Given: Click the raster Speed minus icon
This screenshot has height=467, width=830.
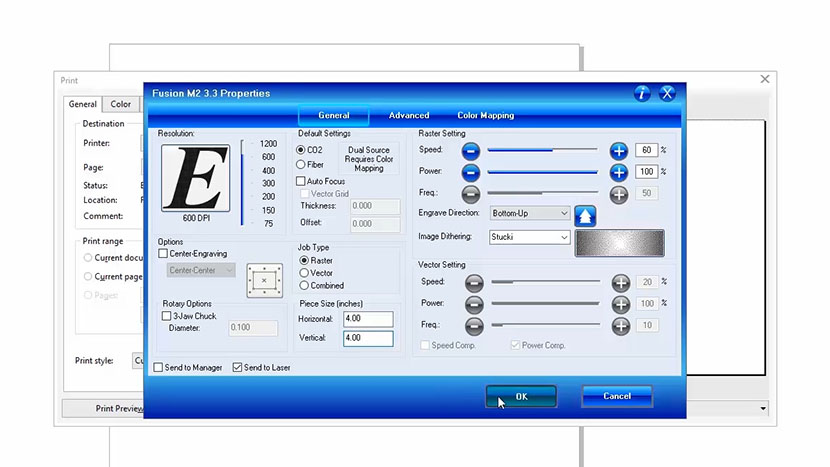Looking at the screenshot, I should (x=471, y=150).
